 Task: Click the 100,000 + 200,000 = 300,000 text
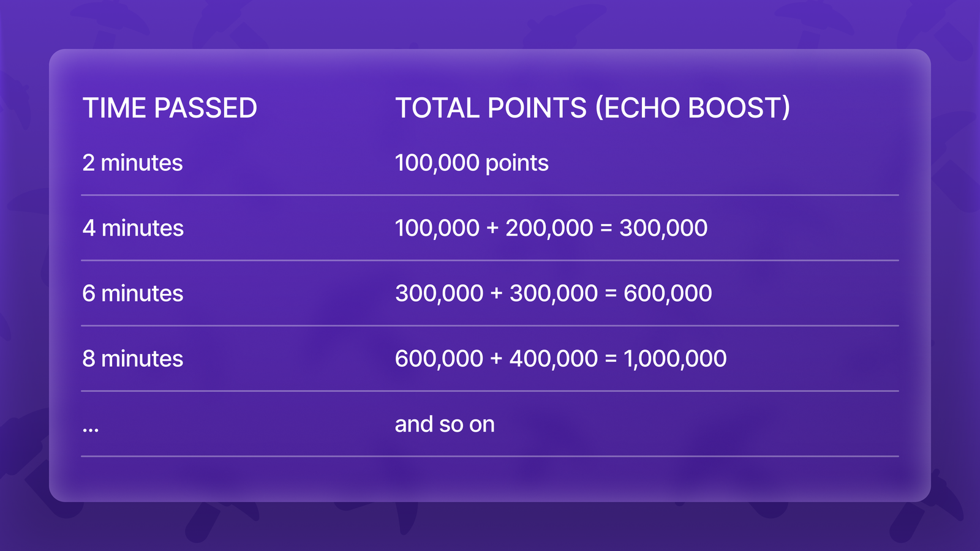[x=551, y=228]
